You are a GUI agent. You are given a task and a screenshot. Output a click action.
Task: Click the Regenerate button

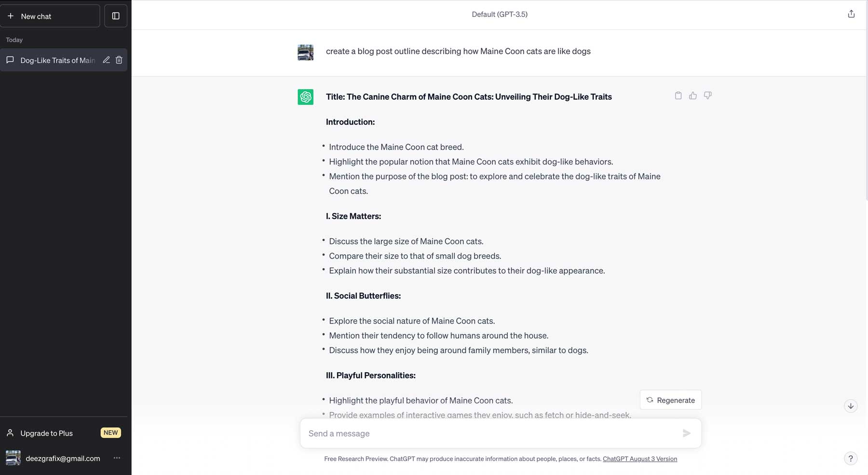(x=670, y=400)
